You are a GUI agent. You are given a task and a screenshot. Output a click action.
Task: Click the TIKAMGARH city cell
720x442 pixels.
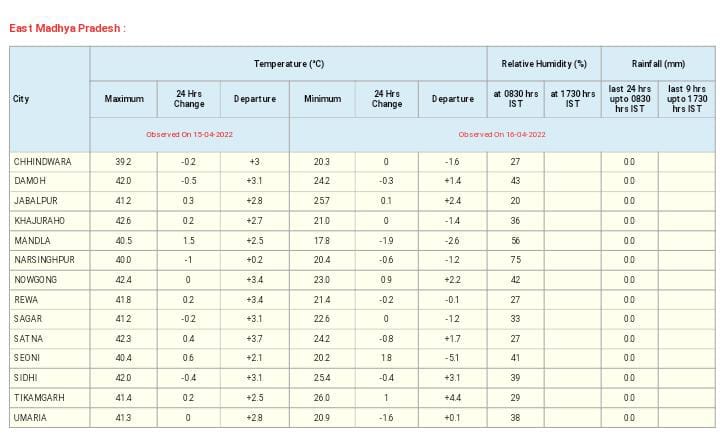coord(39,397)
